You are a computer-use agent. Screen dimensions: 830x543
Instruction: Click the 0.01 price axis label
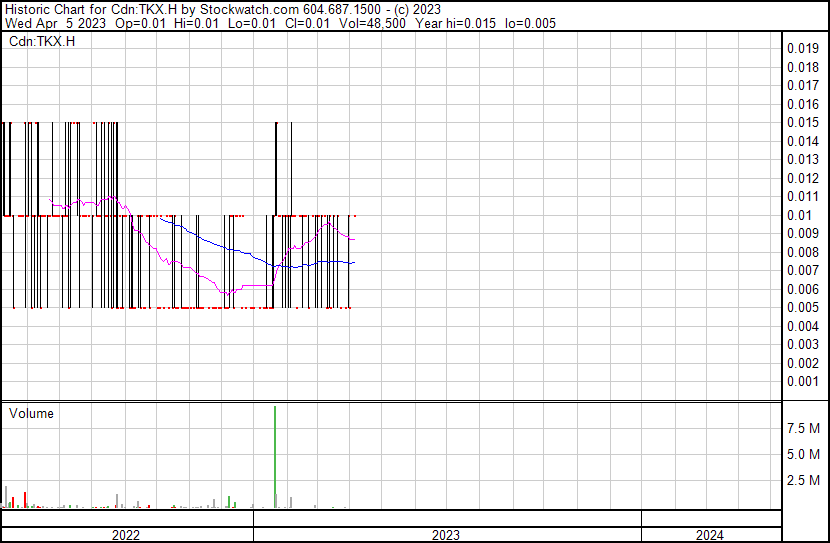pos(798,215)
